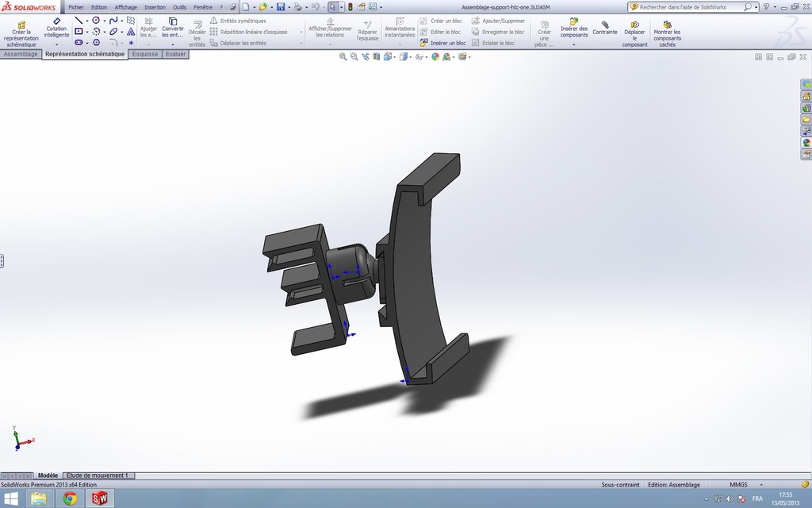The image size is (812, 508).
Task: Click the New document icon
Action: click(x=246, y=7)
